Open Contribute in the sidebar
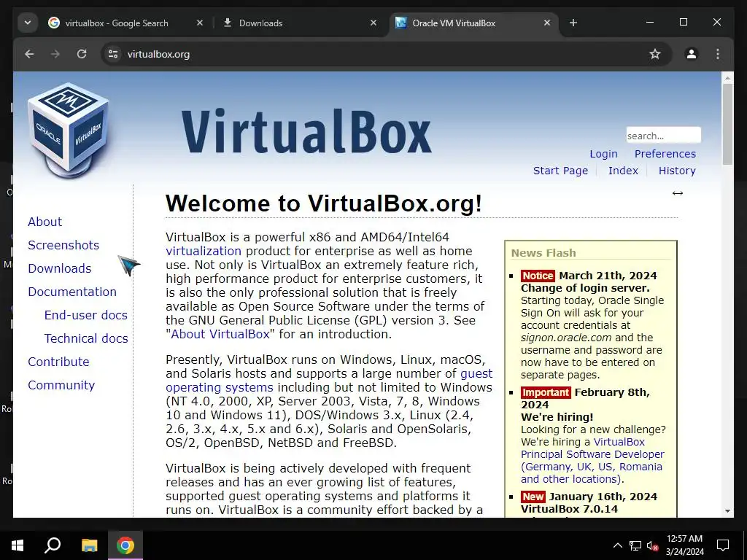Viewport: 747px width, 560px height. [x=58, y=362]
